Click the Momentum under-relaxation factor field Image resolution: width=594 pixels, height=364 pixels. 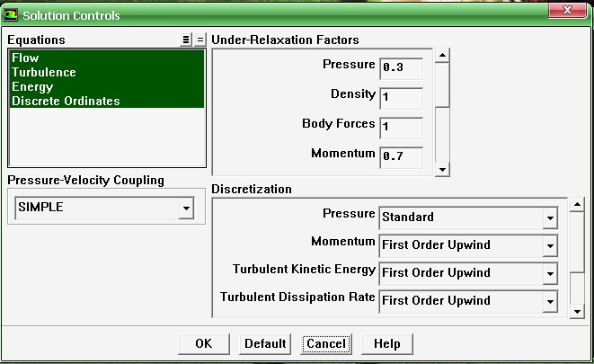pyautogui.click(x=401, y=155)
